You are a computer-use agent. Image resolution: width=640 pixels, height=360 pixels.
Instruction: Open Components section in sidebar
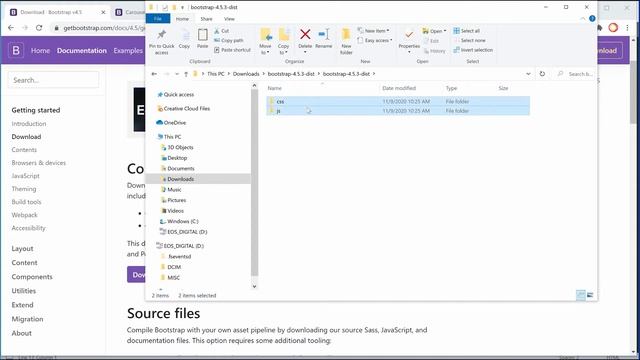click(x=32, y=277)
